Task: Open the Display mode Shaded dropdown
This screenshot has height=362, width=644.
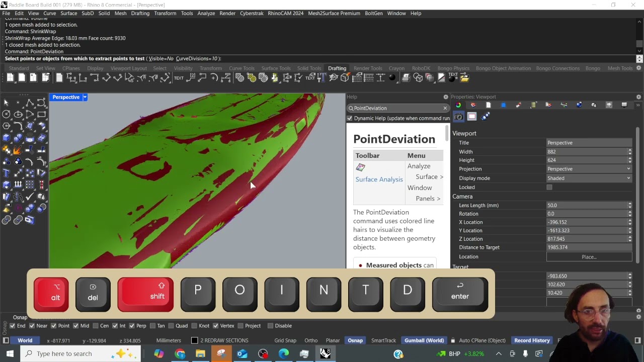Action: tap(589, 178)
